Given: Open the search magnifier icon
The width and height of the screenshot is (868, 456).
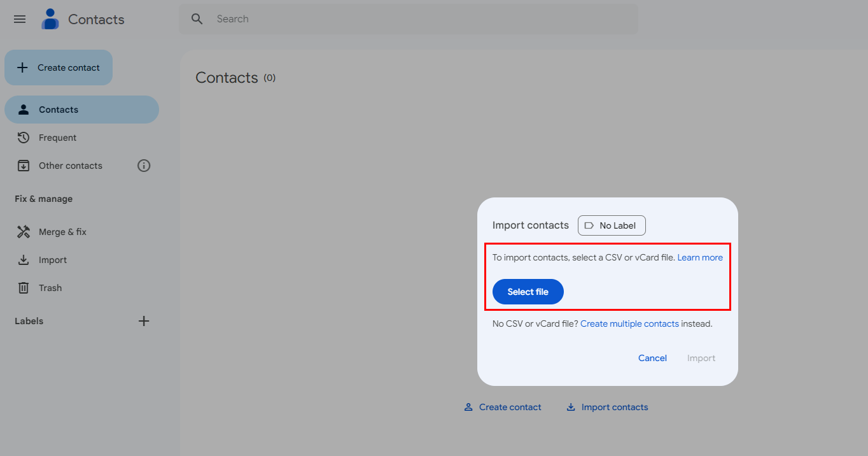Looking at the screenshot, I should tap(197, 18).
